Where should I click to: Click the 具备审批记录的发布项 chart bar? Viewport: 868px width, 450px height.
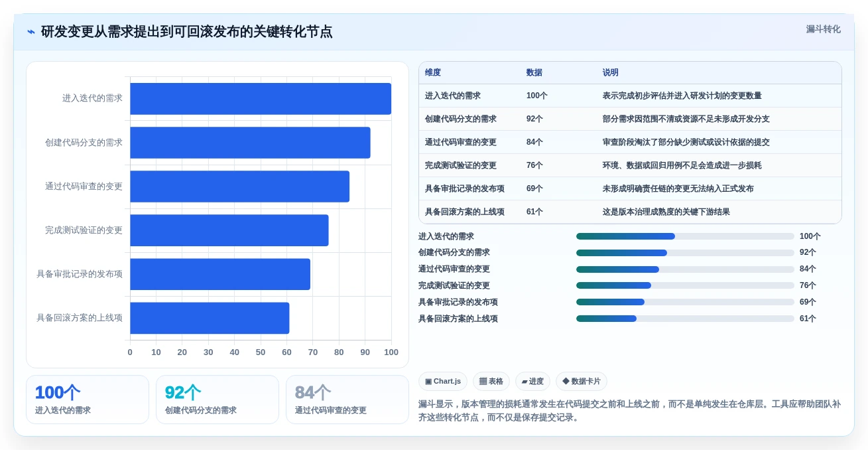pyautogui.click(x=220, y=274)
